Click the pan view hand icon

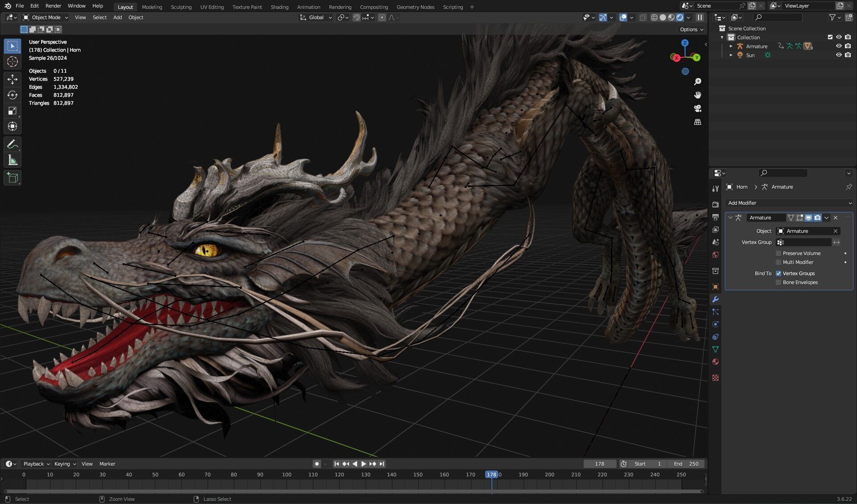click(x=698, y=95)
